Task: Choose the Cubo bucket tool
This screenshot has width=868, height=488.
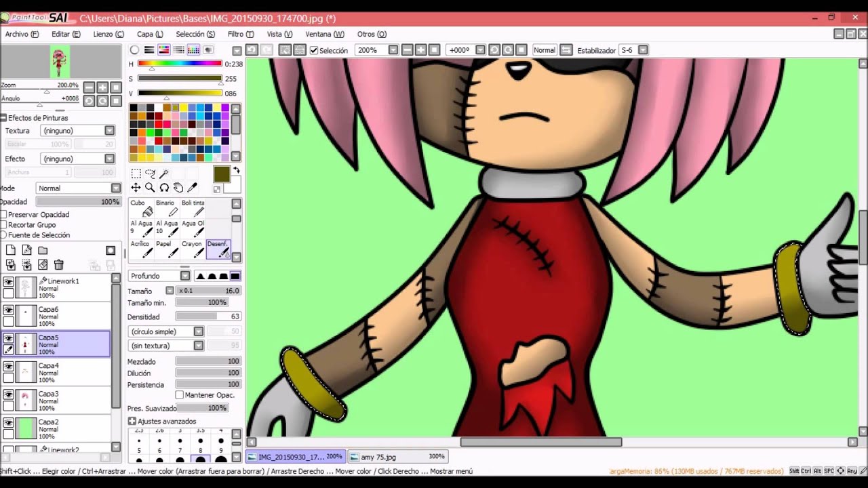Action: [141, 208]
